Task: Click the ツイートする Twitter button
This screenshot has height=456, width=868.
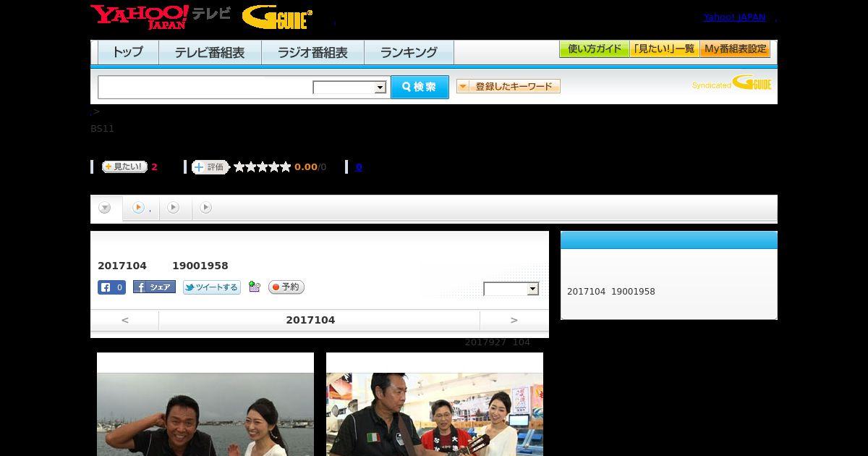Action: [212, 287]
